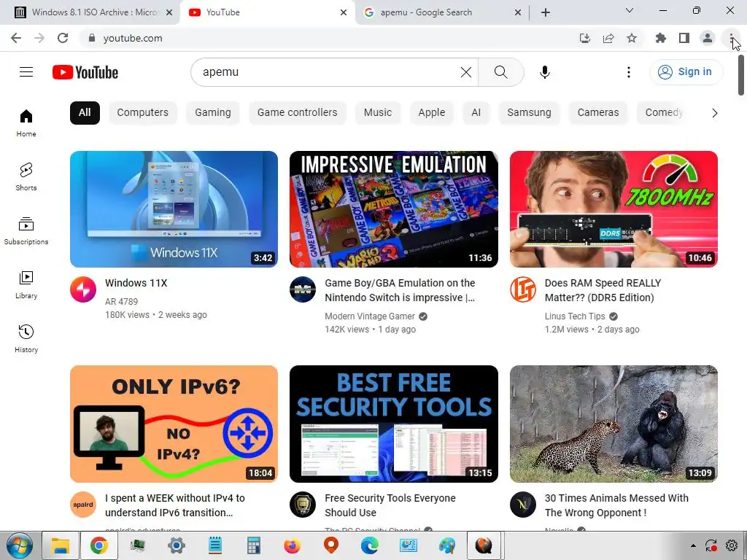Show hidden tray icons arrow
747x560 pixels.
pyautogui.click(x=693, y=545)
